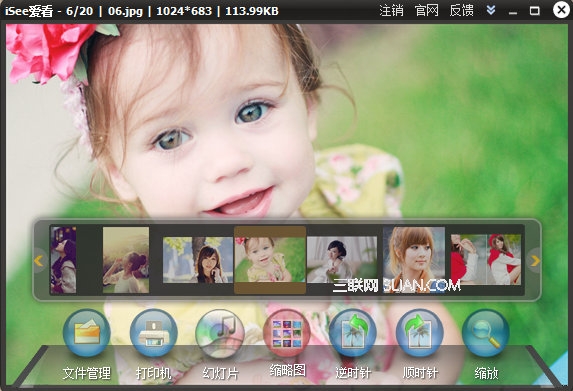
Task: Open the 官网 official site link
Action: [426, 11]
